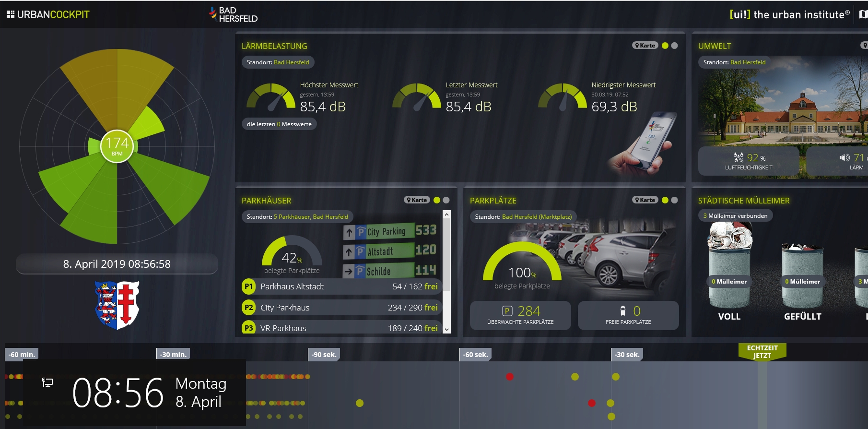Open Karte view in Lärmbelastung panel
This screenshot has height=429, width=868.
coord(645,46)
